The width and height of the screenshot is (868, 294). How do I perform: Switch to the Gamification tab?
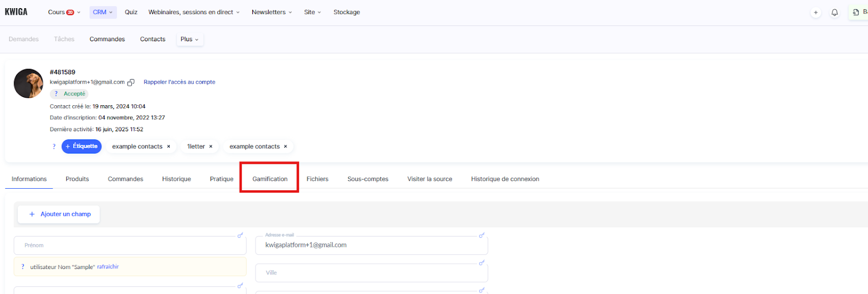coord(270,179)
